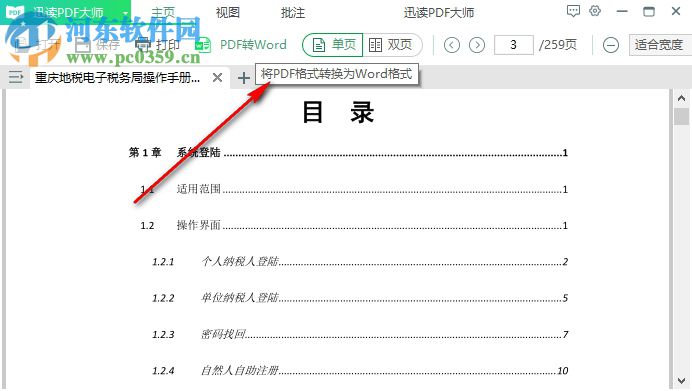Viewport: 692px width, 391px height.
Task: Open the 适合宽度 zoom dropdown
Action: click(x=660, y=45)
